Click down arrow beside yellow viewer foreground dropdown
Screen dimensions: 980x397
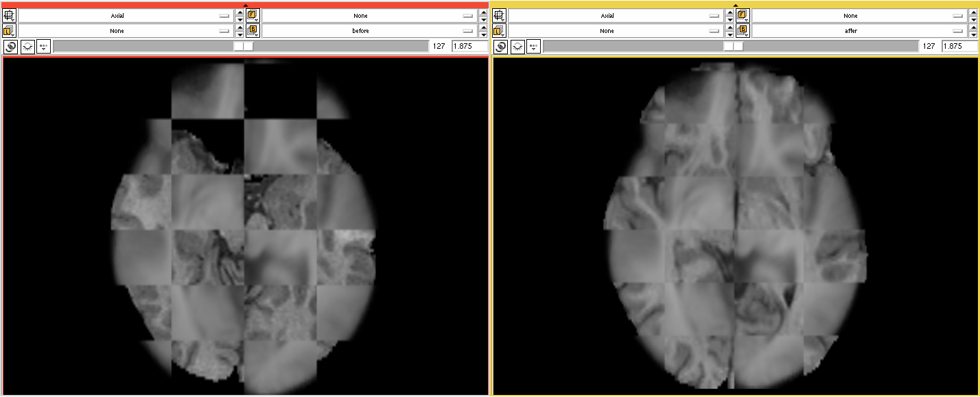973,19
